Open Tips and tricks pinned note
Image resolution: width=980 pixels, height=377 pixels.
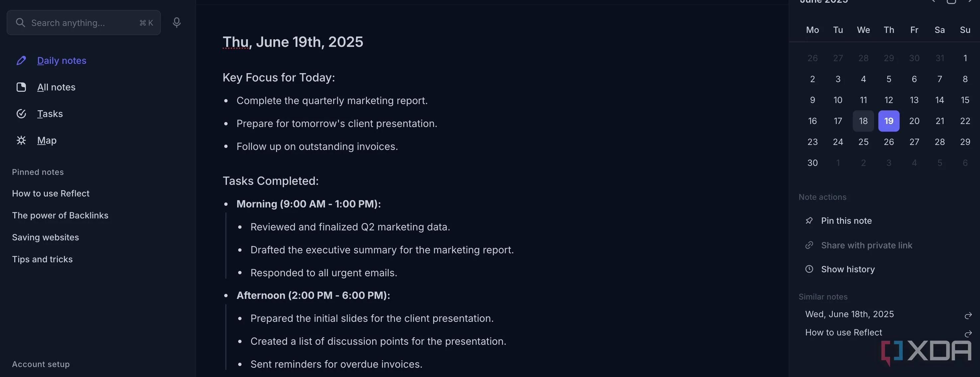coord(42,259)
